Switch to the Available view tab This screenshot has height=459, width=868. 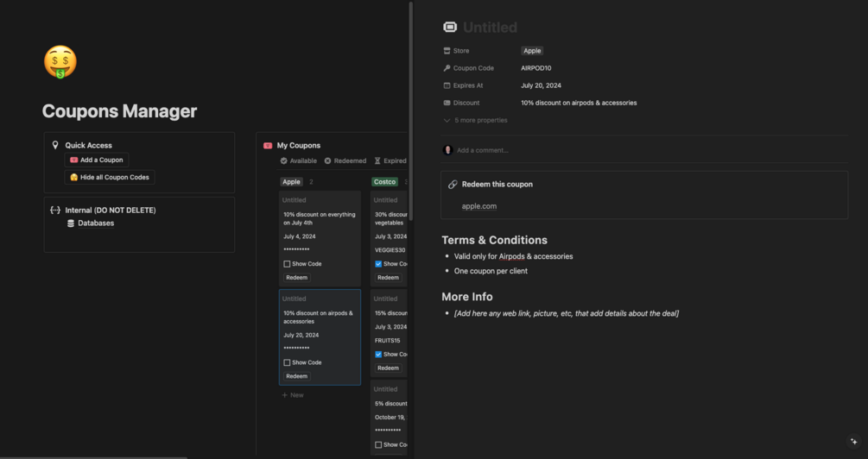click(299, 160)
